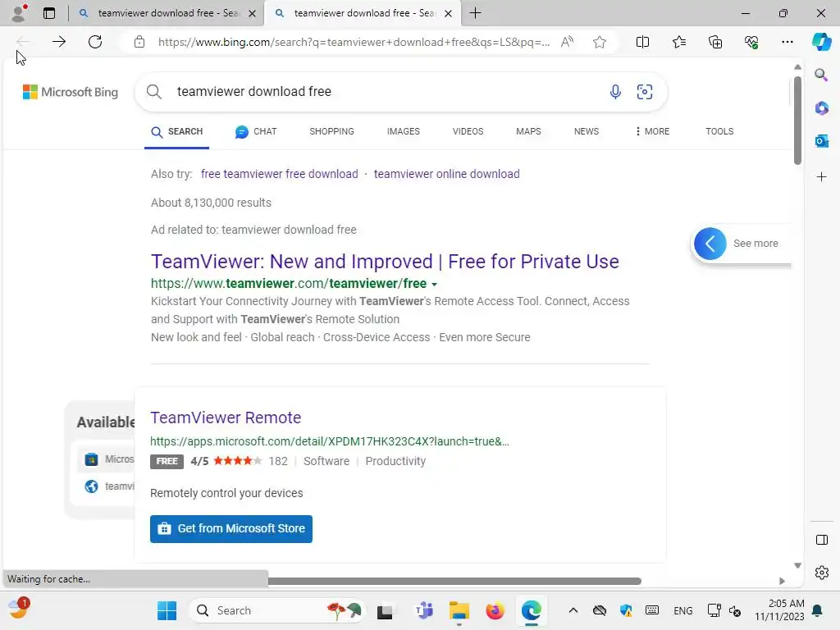The image size is (840, 630).
Task: Show hidden system tray icons
Action: pos(573,610)
